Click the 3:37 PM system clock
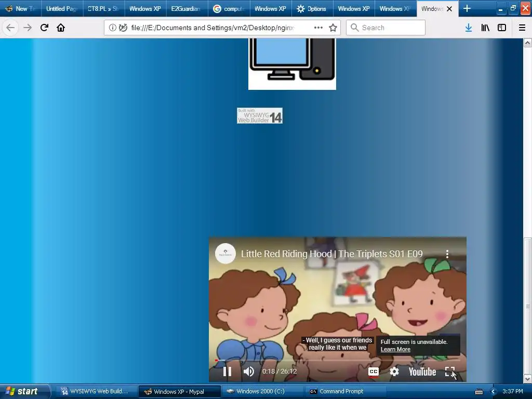This screenshot has height=399, width=532. (513, 391)
